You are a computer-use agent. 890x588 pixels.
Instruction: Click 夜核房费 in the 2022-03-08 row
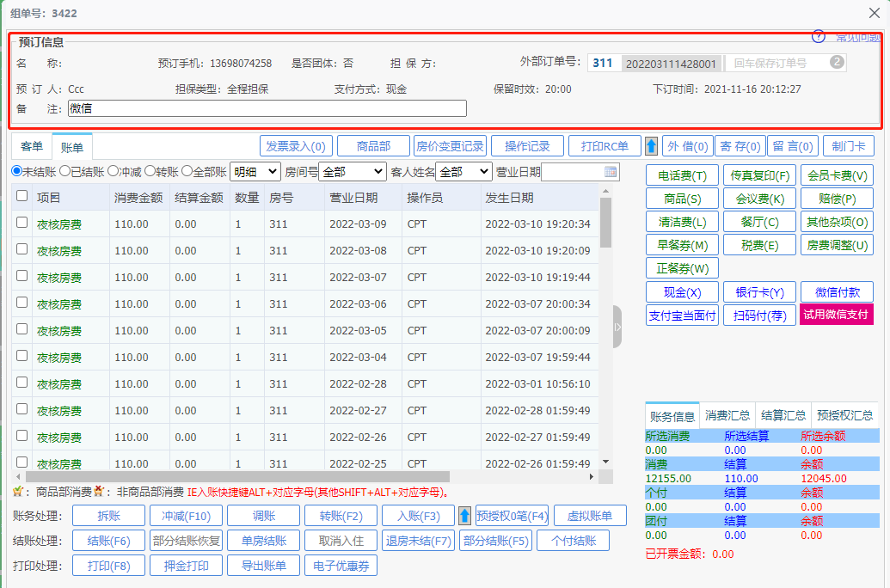[59, 251]
